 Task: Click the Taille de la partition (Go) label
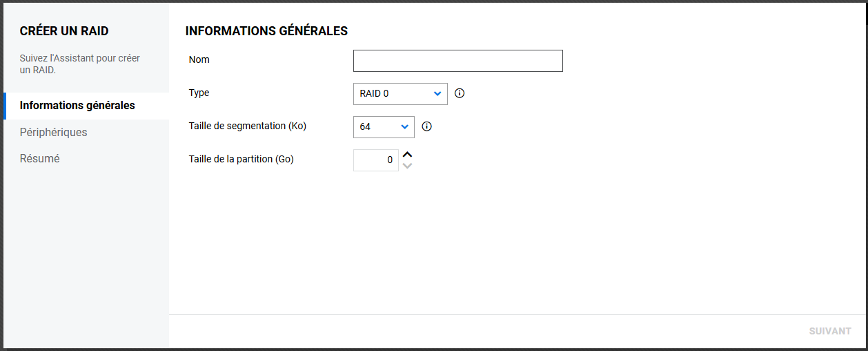tap(241, 159)
